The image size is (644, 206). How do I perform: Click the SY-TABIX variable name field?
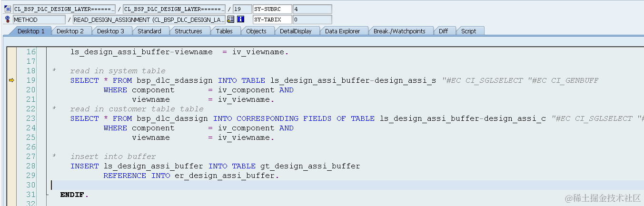[272, 20]
